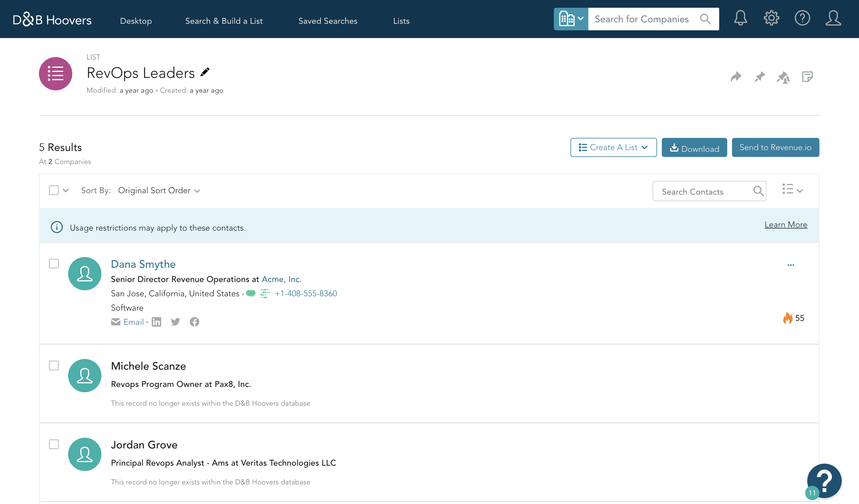The image size is (859, 504).
Task: Click the pencil icon to rename list
Action: [205, 72]
